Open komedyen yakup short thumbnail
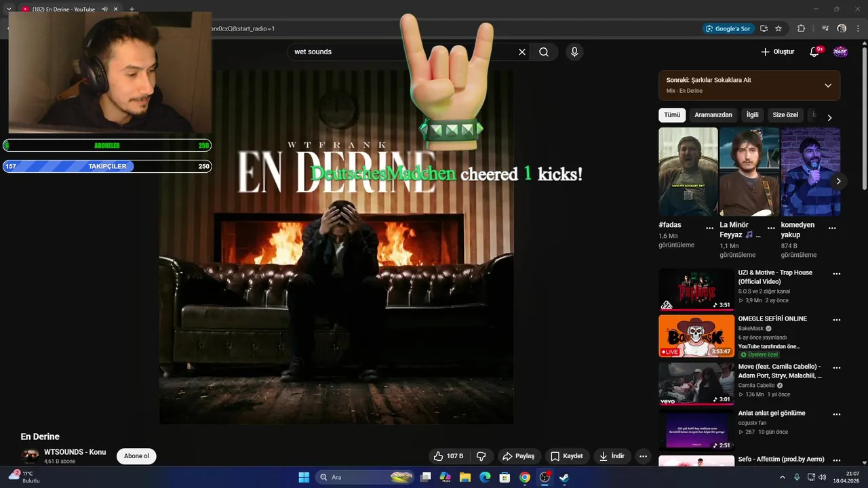The height and width of the screenshot is (488, 868). tap(810, 171)
